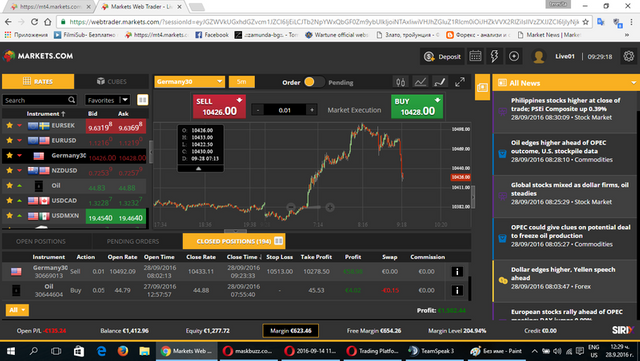Viewport: 640px width, 361px height.
Task: Sort closed positions by Close Time
Action: 244,257
